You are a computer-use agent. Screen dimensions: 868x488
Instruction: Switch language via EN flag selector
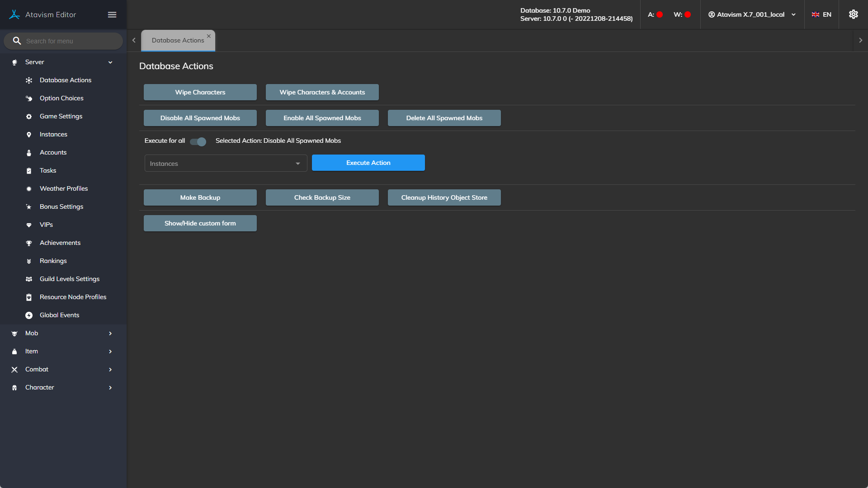(821, 14)
